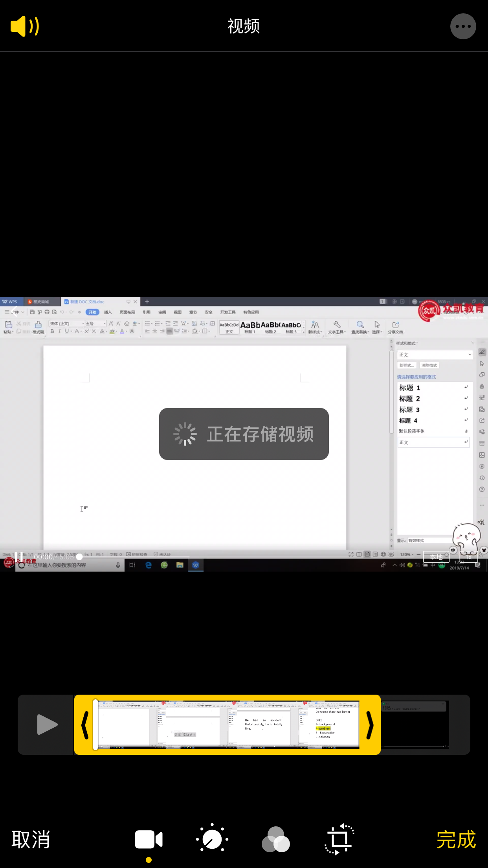Open the crop and rotate tool

[339, 840]
